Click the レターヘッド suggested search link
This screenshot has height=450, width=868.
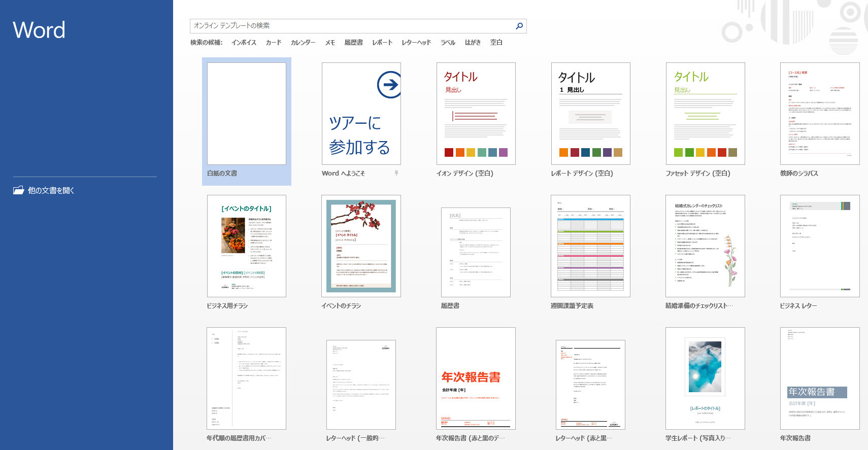(x=416, y=43)
